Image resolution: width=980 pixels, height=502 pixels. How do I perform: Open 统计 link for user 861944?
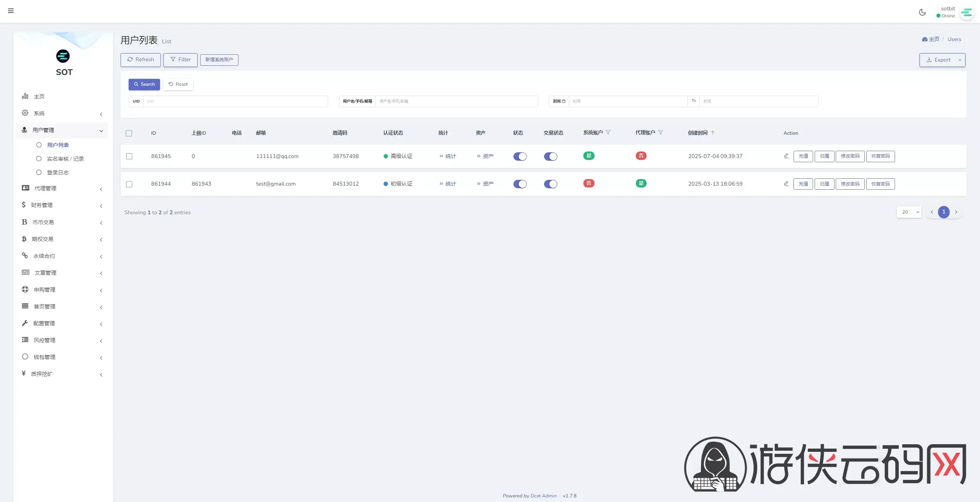click(450, 184)
